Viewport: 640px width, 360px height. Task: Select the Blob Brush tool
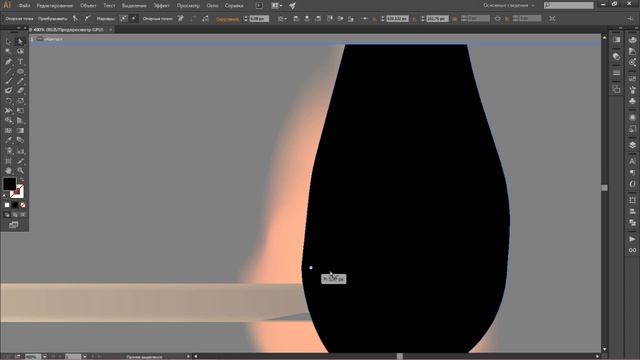9,91
